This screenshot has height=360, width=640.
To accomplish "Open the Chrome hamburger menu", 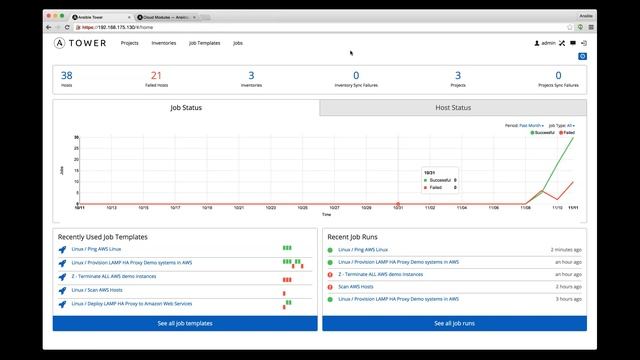I will pyautogui.click(x=591, y=27).
